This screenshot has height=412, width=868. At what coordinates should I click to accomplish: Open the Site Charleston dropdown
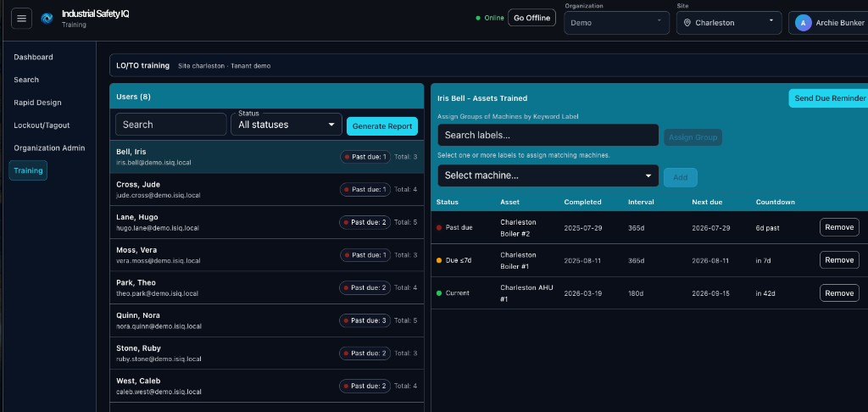click(729, 23)
